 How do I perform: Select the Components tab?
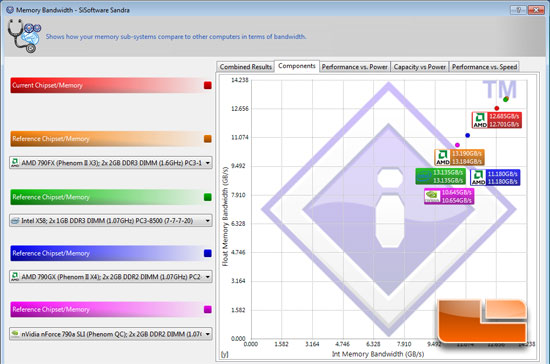point(297,66)
